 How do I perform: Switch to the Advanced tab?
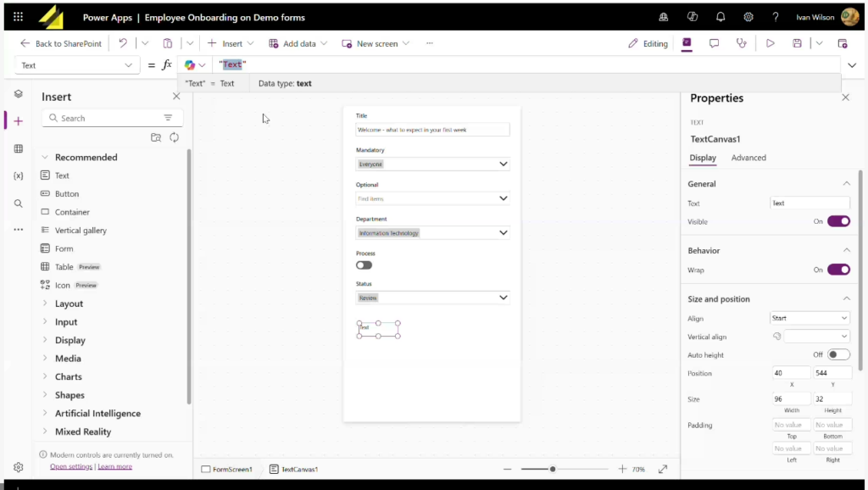(x=748, y=158)
